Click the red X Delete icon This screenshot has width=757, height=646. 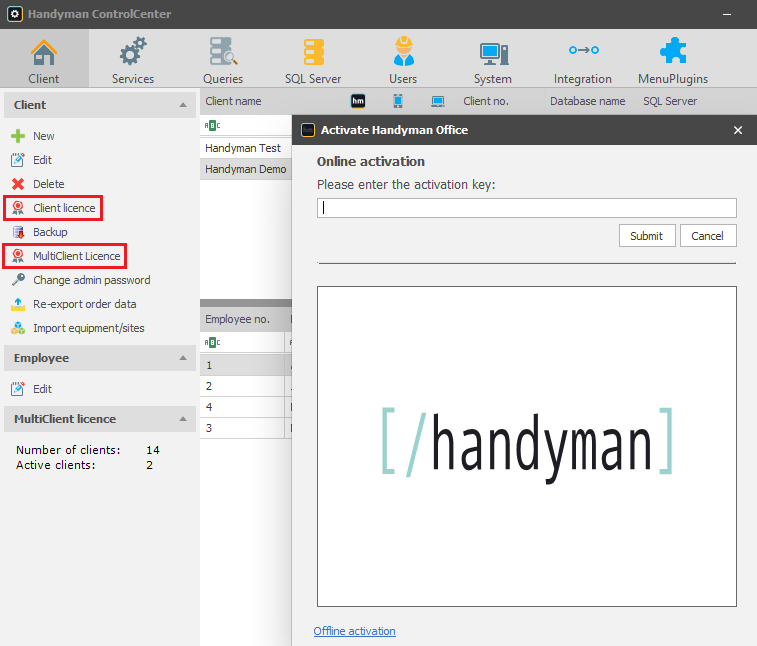click(x=18, y=184)
